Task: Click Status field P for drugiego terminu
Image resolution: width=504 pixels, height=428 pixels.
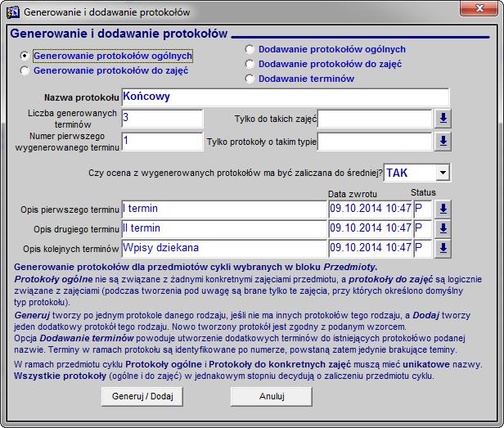Action: 423,228
